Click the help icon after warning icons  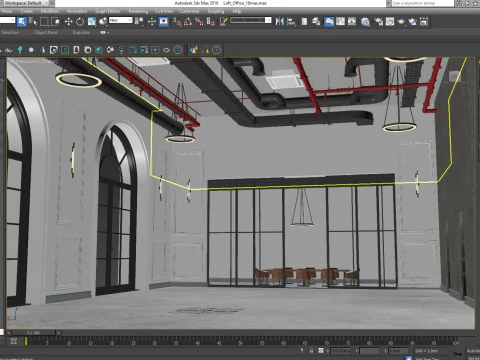(x=216, y=50)
